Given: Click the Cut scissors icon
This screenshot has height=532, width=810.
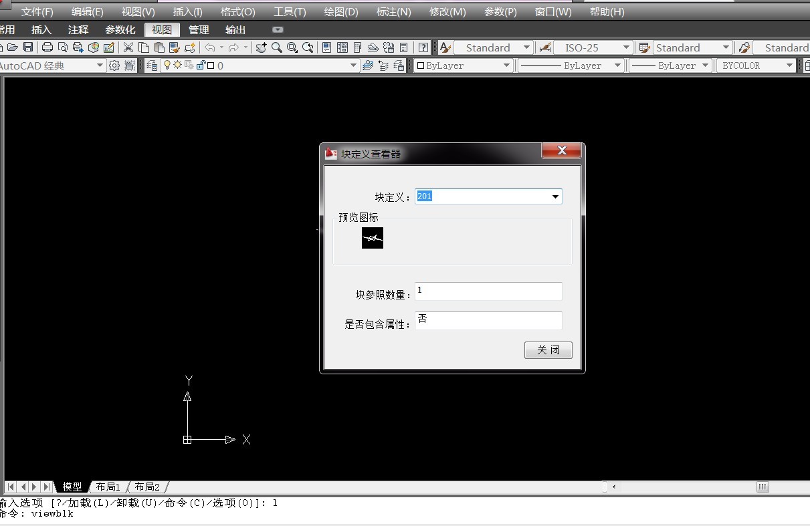Looking at the screenshot, I should 128,47.
